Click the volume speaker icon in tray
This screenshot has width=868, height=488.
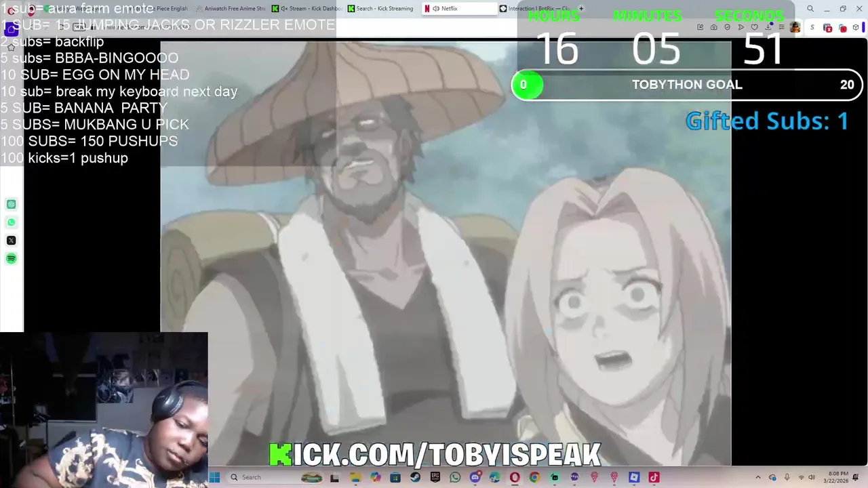[811, 477]
